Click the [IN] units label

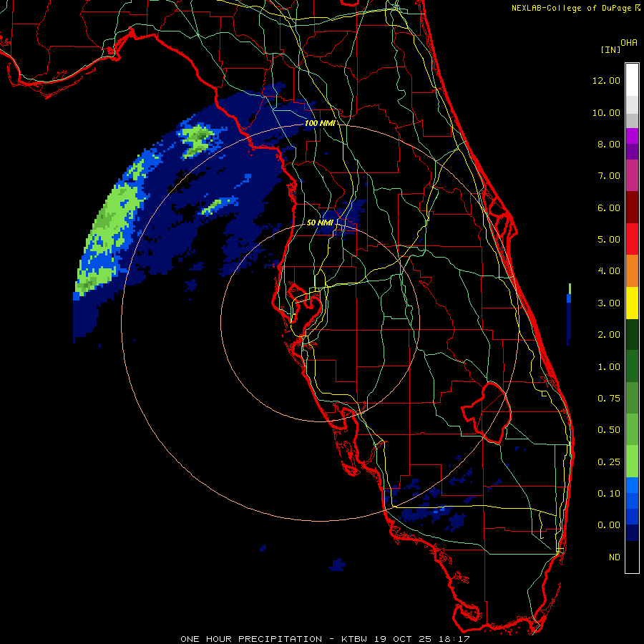point(610,49)
